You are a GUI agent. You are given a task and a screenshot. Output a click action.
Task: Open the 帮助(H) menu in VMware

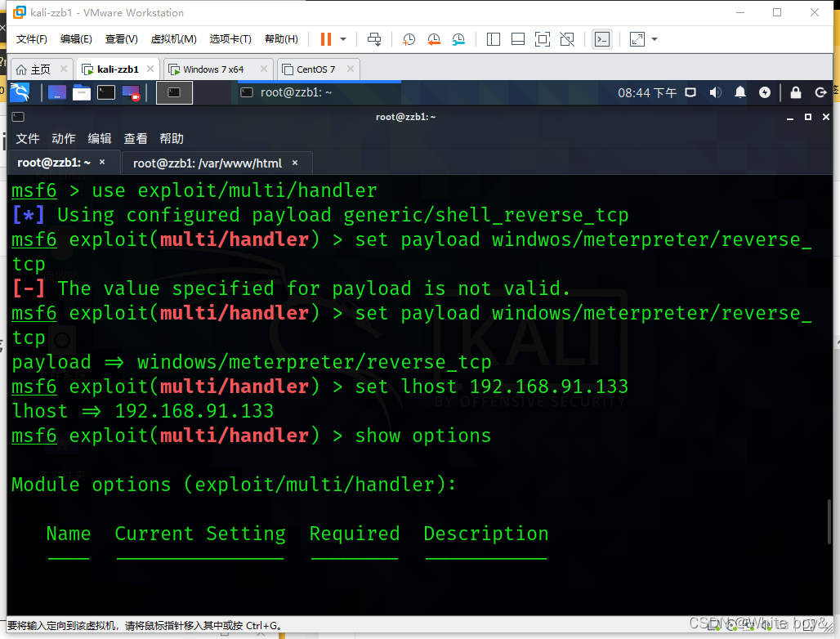(281, 39)
